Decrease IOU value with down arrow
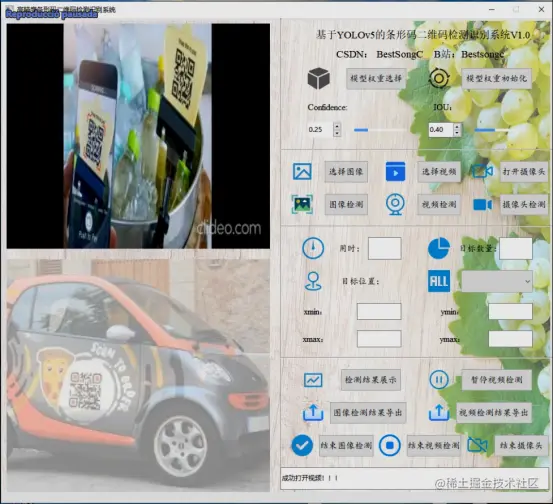Screen dimensions: 553x504 [x=457, y=133]
